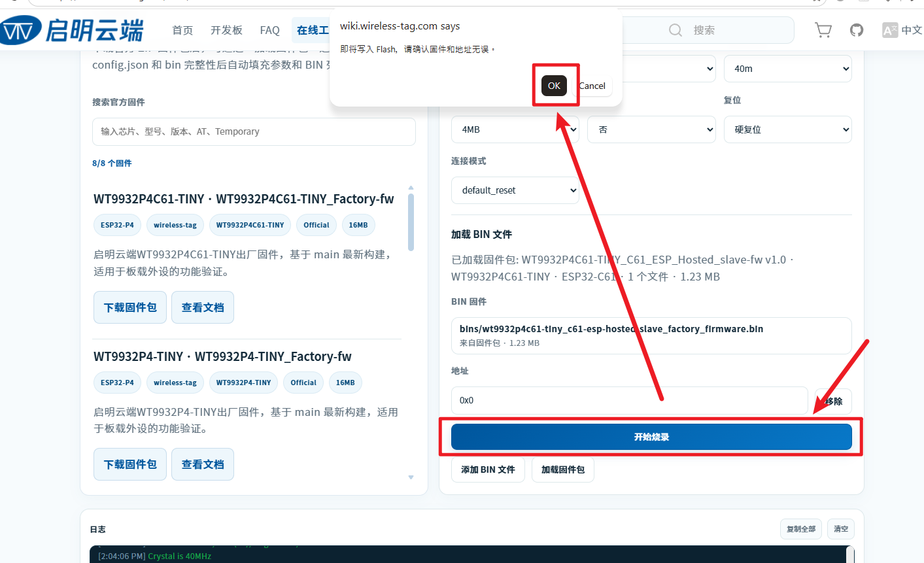Download WT9932P4C61-TINY firmware package
Viewport: 924px width, 563px height.
pyautogui.click(x=130, y=307)
